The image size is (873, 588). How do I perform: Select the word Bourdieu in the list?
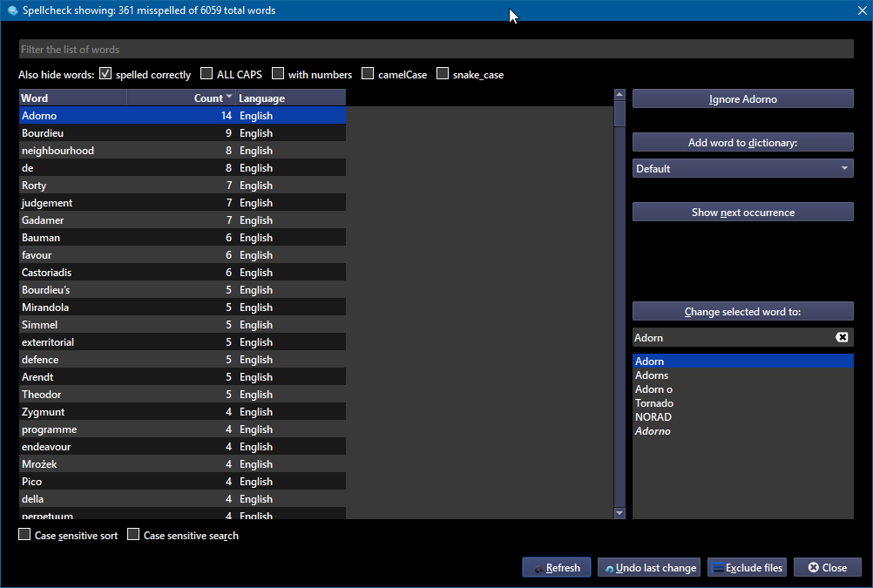click(x=183, y=132)
